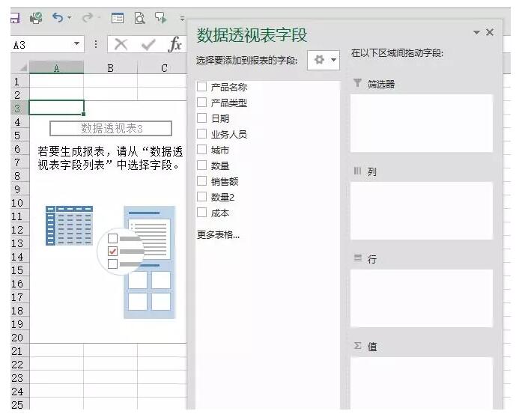
Task: Expand the Name Box dropdown arrow
Action: click(77, 43)
